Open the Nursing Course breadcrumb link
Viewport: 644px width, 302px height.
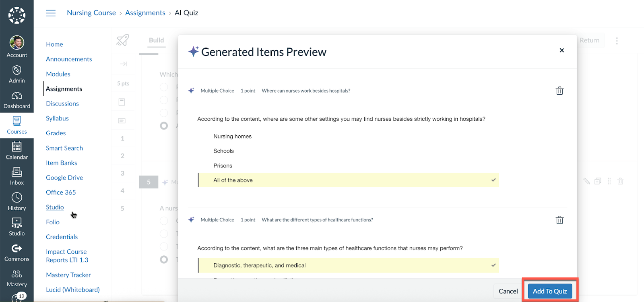91,13
